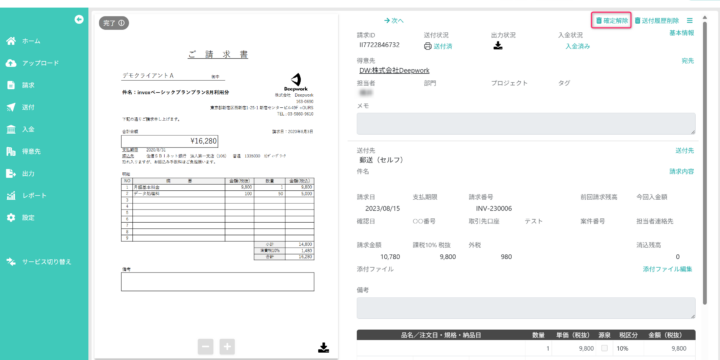This screenshot has width=720, height=360.
Task: Click the 備考 text area
Action: pos(526,308)
